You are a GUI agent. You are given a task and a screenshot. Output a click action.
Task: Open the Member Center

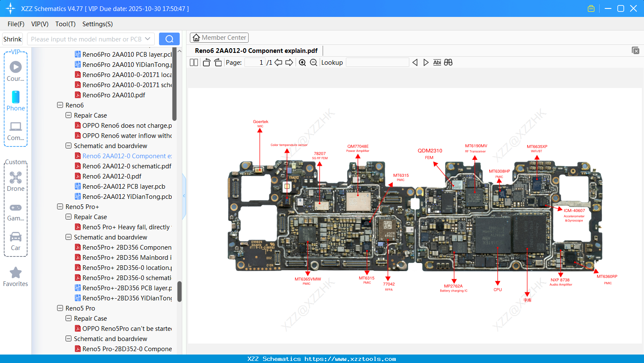219,37
